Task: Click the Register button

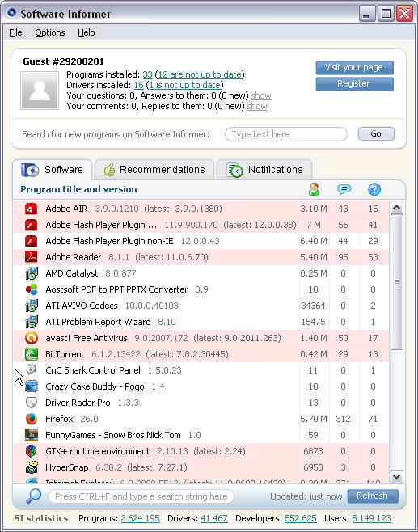Action: click(x=354, y=84)
